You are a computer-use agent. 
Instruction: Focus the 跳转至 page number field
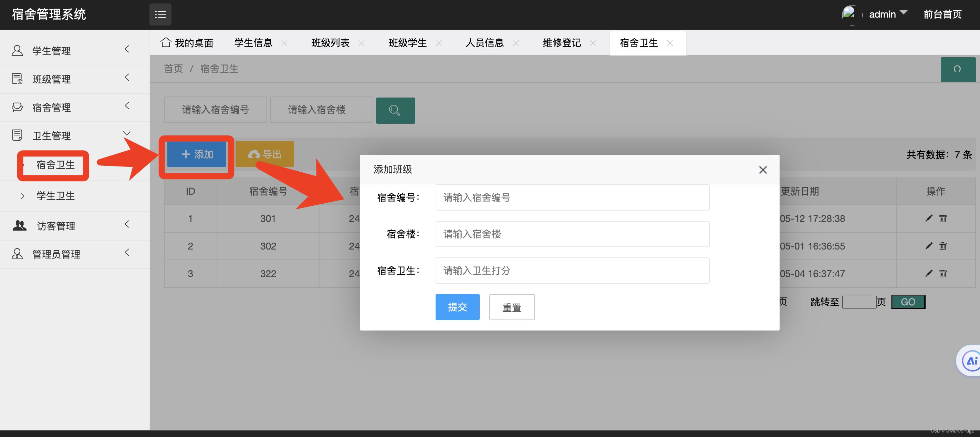coord(859,302)
